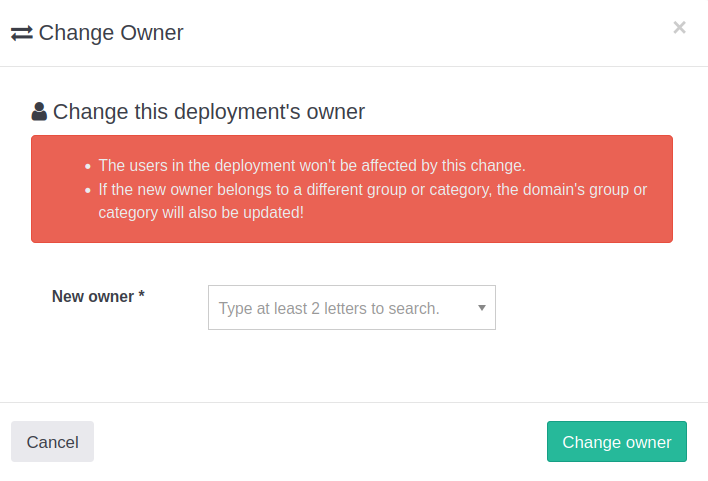
Task: Select the second warning about new owner's group
Action: coord(372,189)
